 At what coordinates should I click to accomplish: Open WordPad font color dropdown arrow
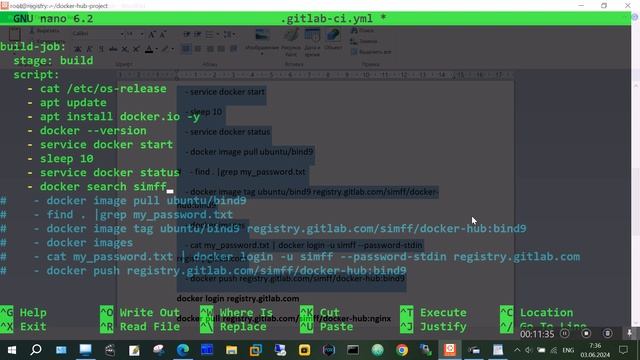[157, 49]
